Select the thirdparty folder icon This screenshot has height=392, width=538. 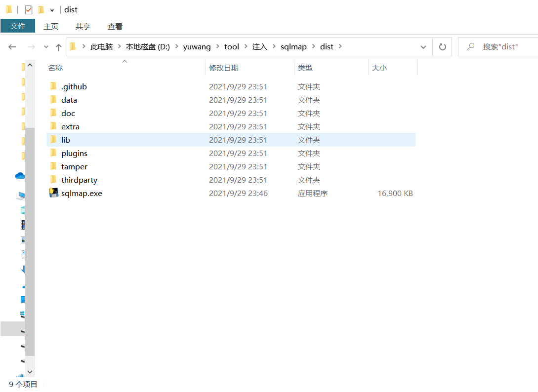click(x=53, y=180)
